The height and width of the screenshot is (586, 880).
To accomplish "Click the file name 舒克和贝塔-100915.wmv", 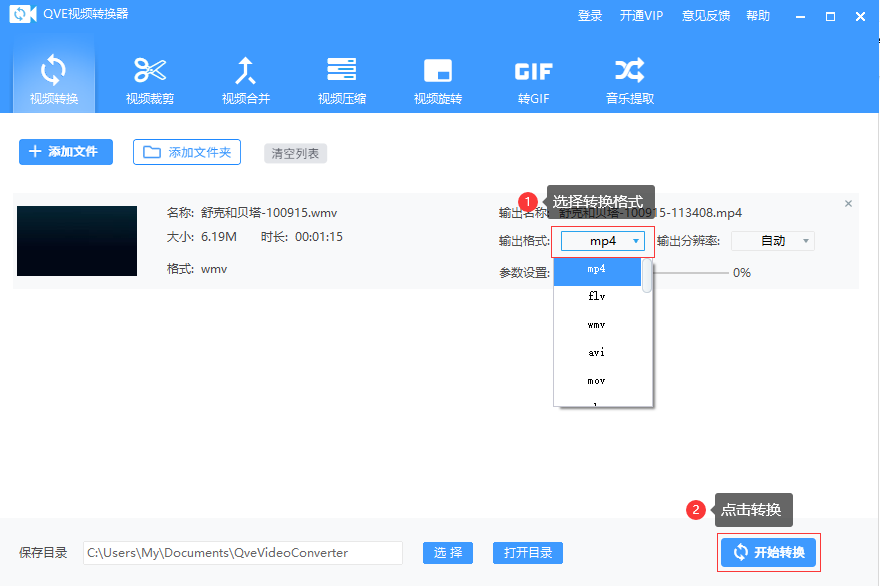I will [269, 213].
